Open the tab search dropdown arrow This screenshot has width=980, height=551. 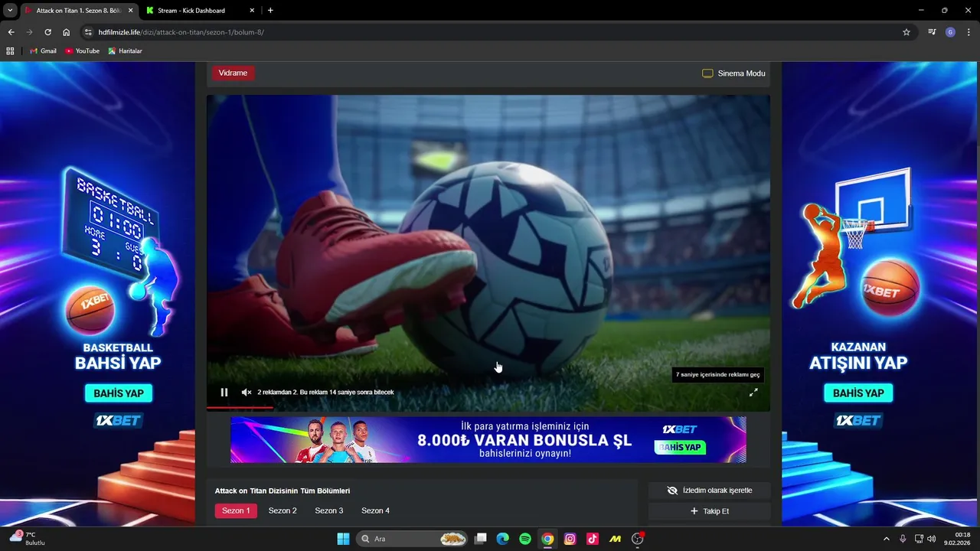[x=10, y=11]
